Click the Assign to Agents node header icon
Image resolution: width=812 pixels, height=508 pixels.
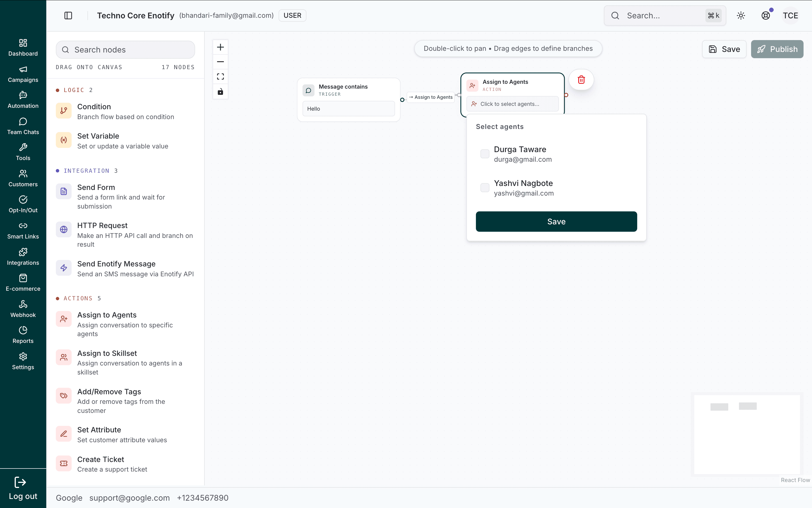tap(472, 86)
